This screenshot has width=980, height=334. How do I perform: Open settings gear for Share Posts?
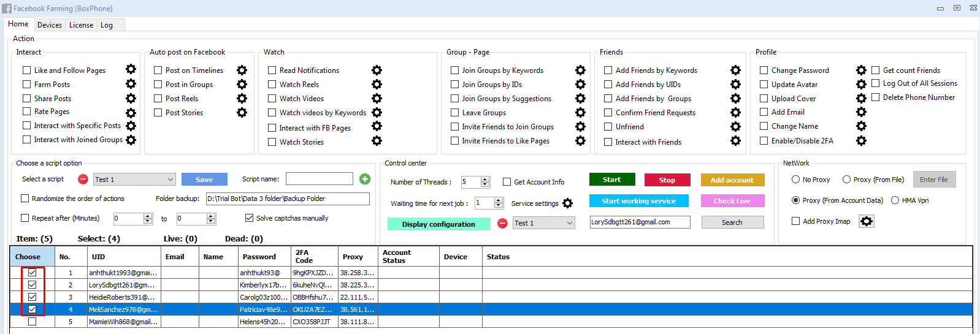click(131, 97)
